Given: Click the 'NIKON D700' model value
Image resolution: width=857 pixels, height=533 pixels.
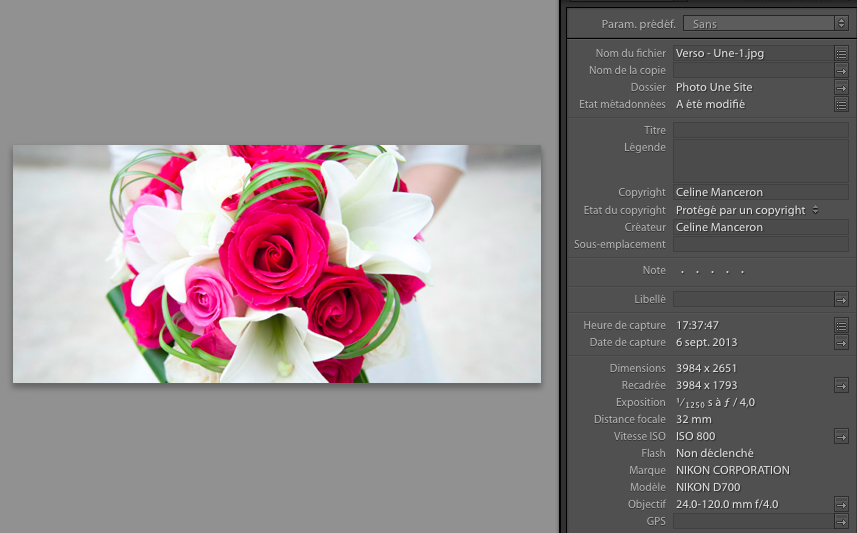Looking at the screenshot, I should pos(708,487).
